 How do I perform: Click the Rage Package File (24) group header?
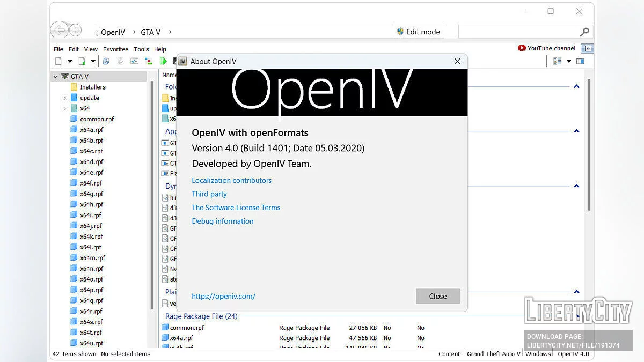tap(201, 316)
